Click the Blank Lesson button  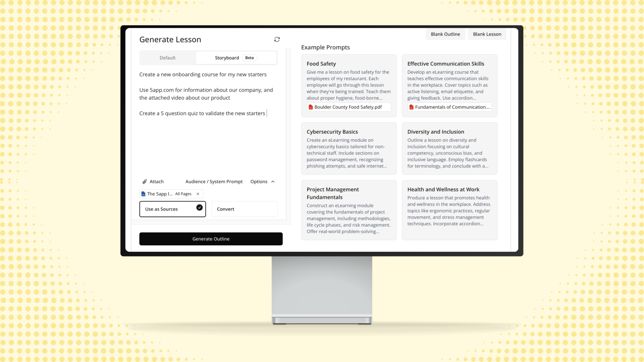click(487, 34)
